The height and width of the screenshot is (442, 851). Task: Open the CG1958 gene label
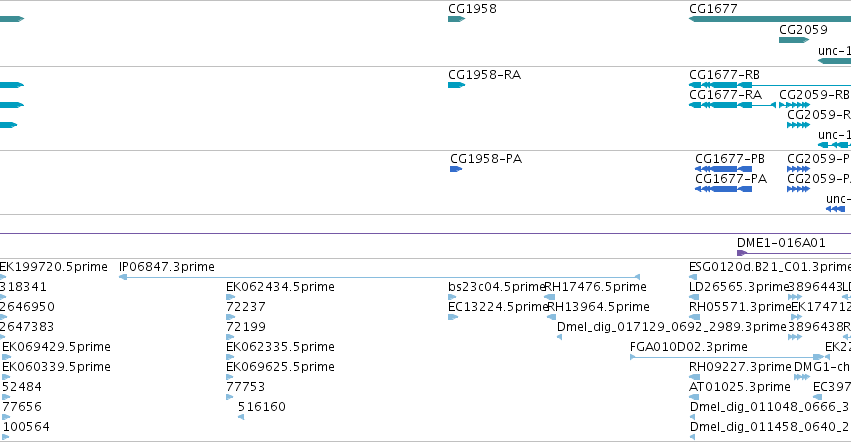(x=472, y=8)
